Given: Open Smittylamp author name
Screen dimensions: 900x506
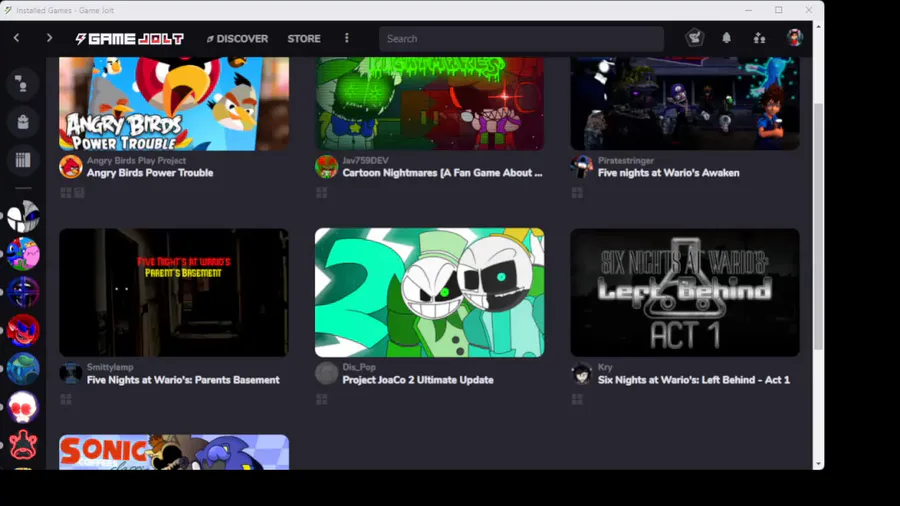Looking at the screenshot, I should [110, 367].
